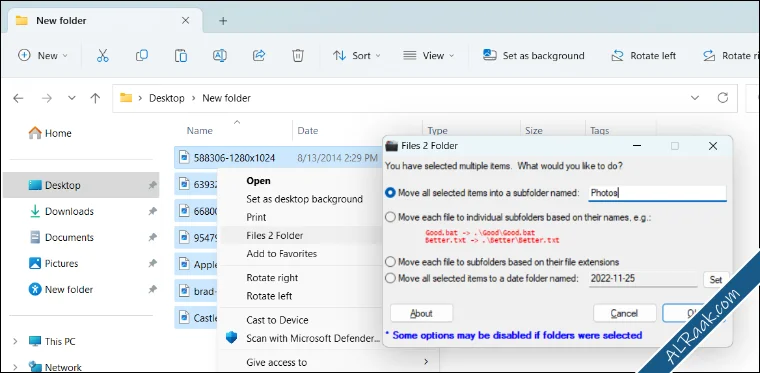This screenshot has width=760, height=373.
Task: Click file icon of 588306-1280x1024
Action: tap(184, 157)
